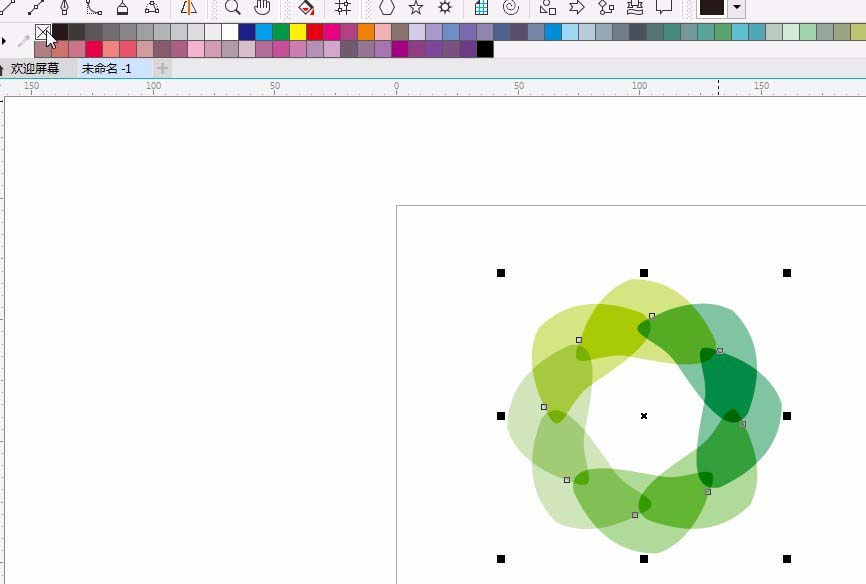Image resolution: width=866 pixels, height=584 pixels.
Task: Switch to the 未命名 -1 document tab
Action: tap(107, 69)
